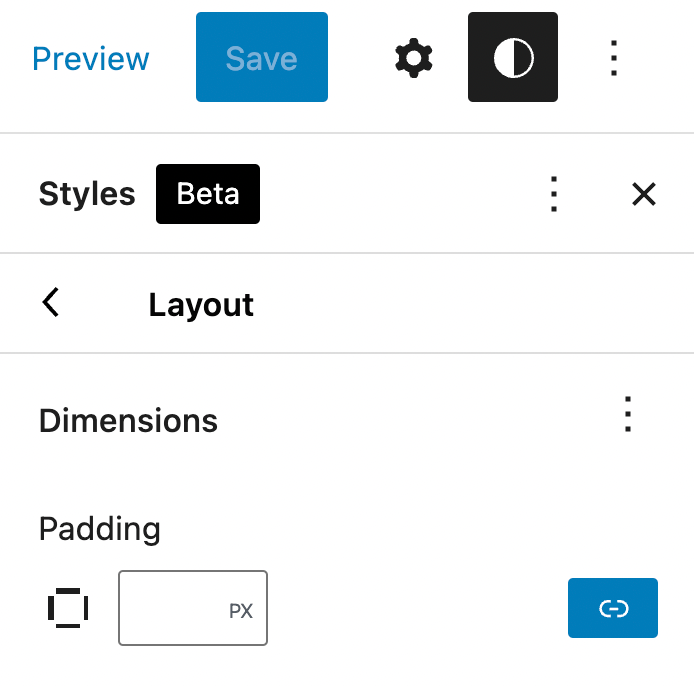
Task: Open the top toolbar Options menu
Action: (614, 58)
